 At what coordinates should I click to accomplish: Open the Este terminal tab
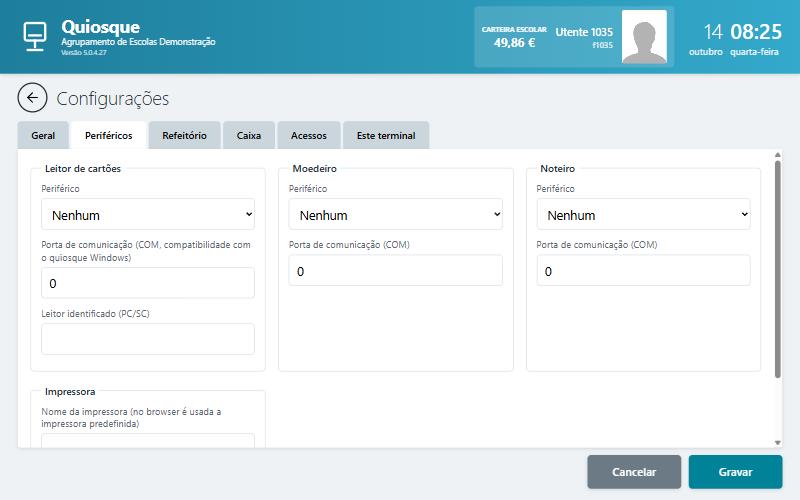coord(386,136)
